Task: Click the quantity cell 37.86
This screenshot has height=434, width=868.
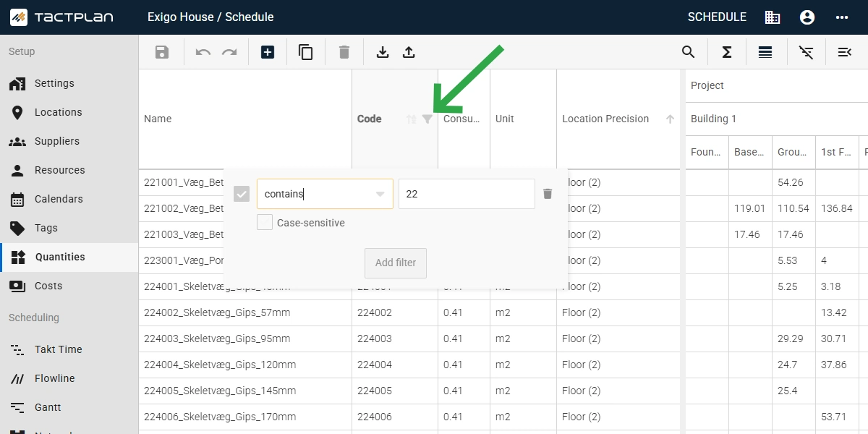Action: tap(837, 365)
